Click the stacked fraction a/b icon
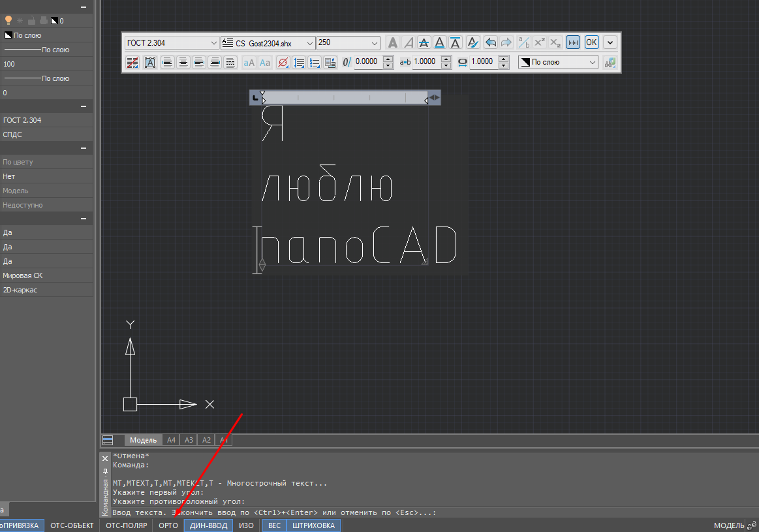759x532 pixels. [x=524, y=42]
